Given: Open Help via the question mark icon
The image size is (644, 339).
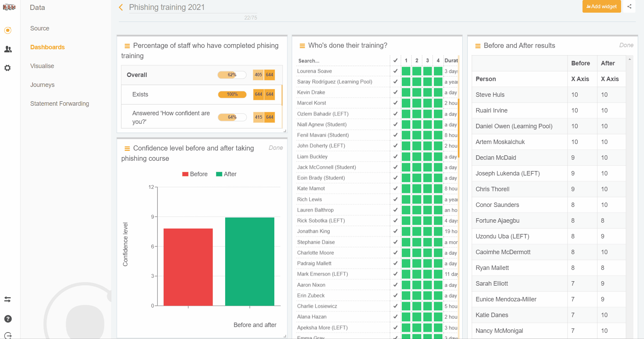Looking at the screenshot, I should [x=8, y=319].
